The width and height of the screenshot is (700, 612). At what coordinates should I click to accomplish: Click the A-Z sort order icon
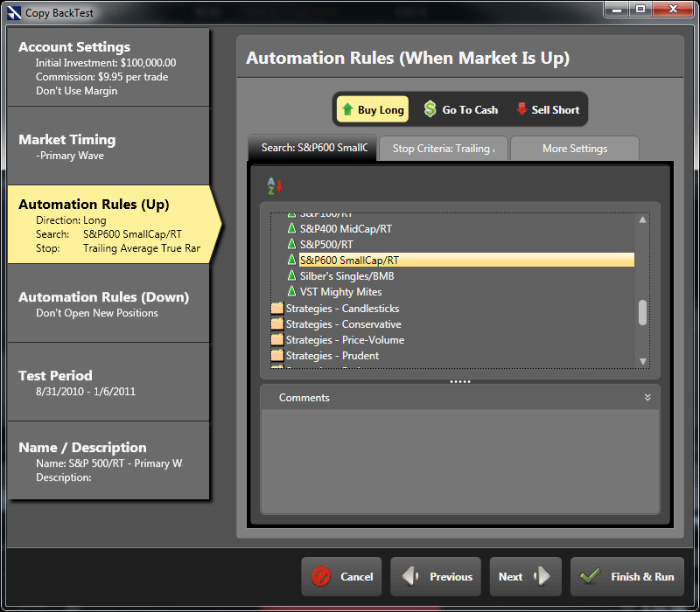(274, 185)
